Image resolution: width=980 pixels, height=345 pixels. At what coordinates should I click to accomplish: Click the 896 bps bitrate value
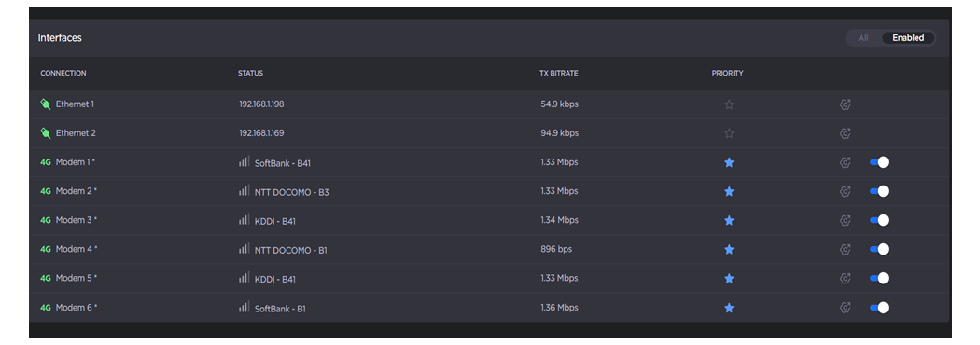pyautogui.click(x=556, y=249)
